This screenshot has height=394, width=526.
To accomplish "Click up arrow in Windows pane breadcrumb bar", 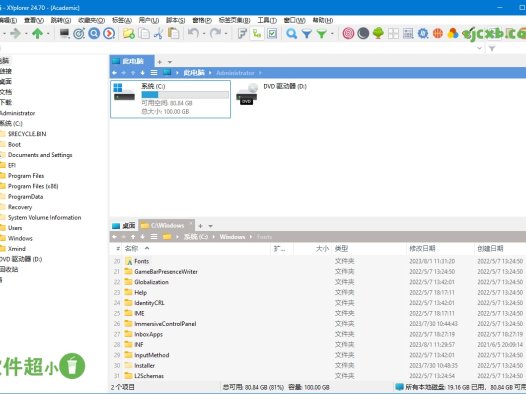I will point(133,237).
